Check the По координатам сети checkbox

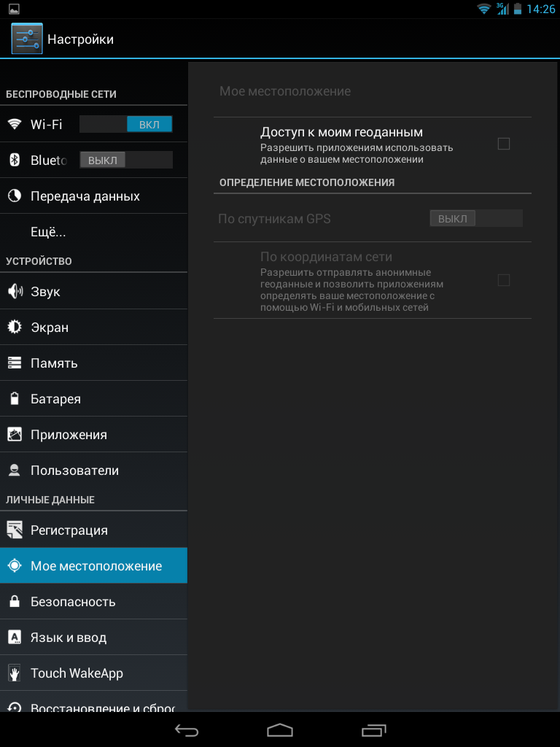click(x=503, y=280)
